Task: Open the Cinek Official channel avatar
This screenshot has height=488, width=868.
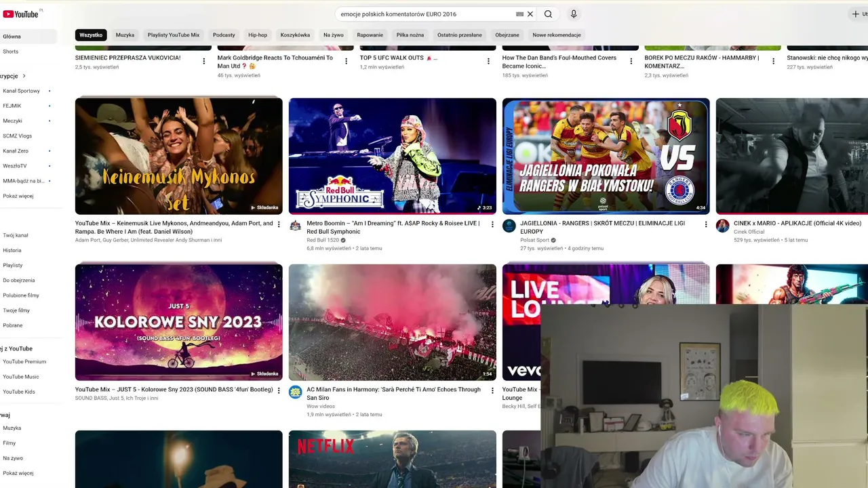Action: pyautogui.click(x=722, y=226)
